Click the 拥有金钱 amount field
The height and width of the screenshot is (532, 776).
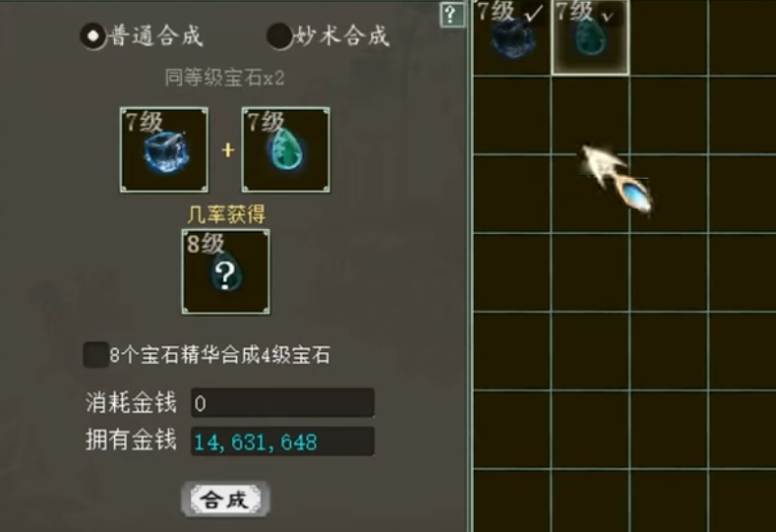(x=282, y=442)
